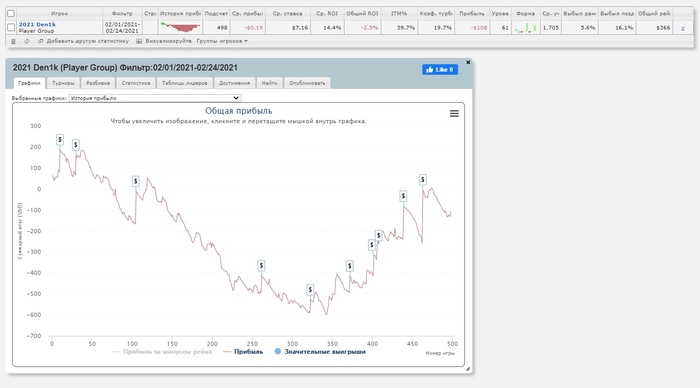Click the $ win marker near game 105
700x388 pixels.
136,181
